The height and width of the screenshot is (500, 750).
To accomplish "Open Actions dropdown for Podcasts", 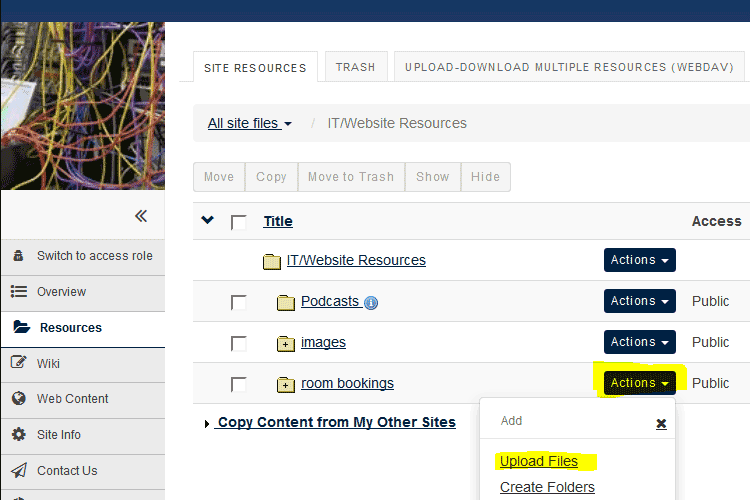I will click(x=639, y=301).
